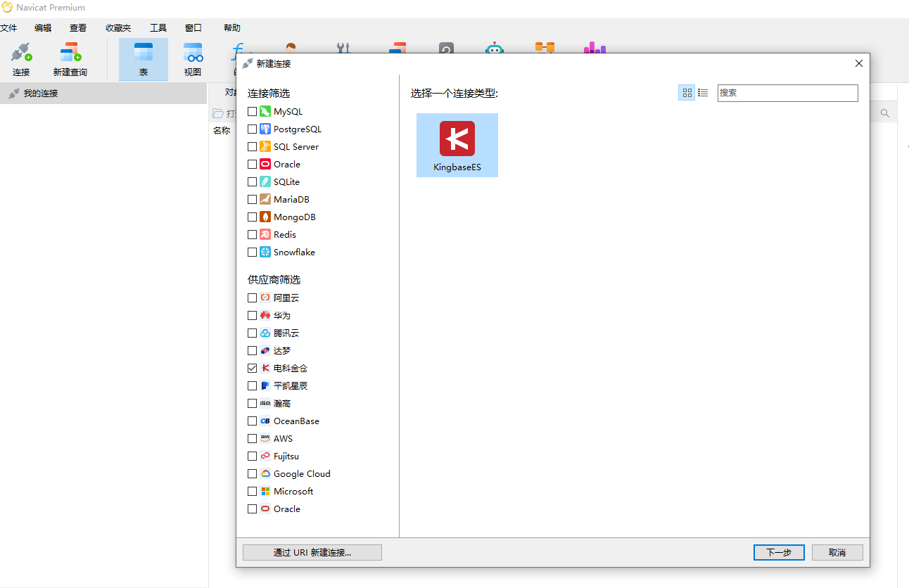This screenshot has width=909, height=588.
Task: Check the Microsoft vendor checkbox
Action: pos(252,491)
